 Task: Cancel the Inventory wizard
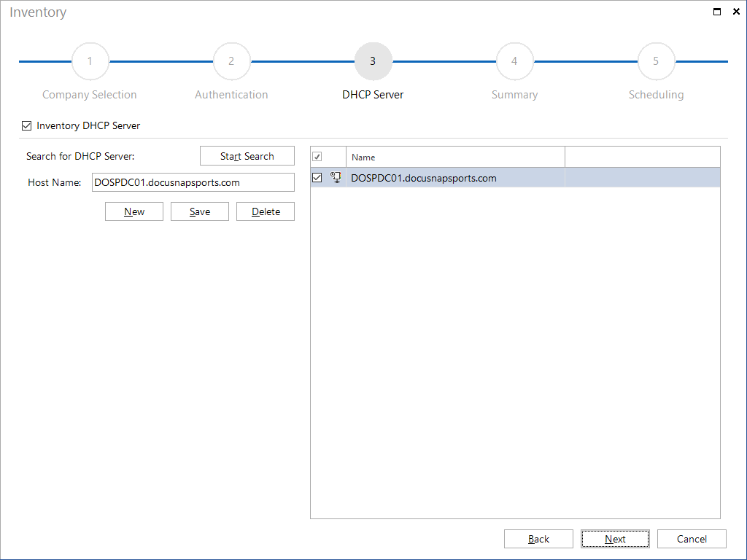[692, 539]
